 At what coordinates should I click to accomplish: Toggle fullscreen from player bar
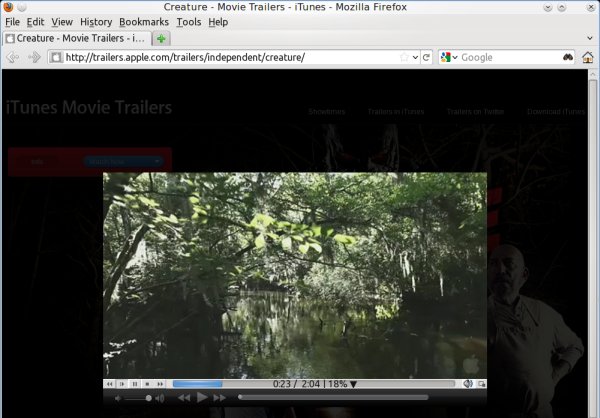(481, 384)
